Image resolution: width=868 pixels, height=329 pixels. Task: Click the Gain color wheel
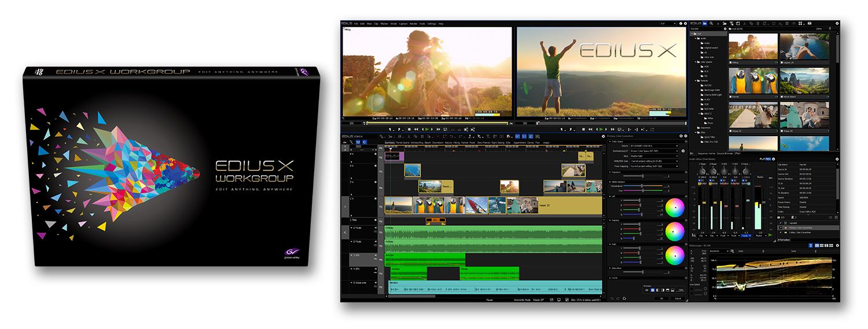675,255
